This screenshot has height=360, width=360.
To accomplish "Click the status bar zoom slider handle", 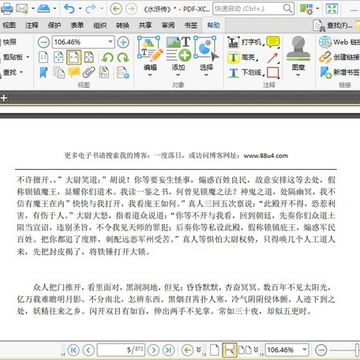I will [358, 350].
